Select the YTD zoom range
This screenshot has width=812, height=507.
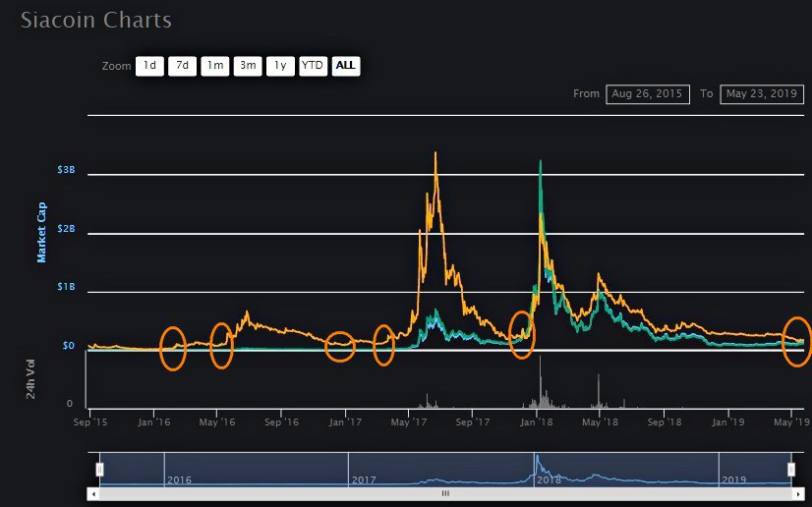(313, 66)
